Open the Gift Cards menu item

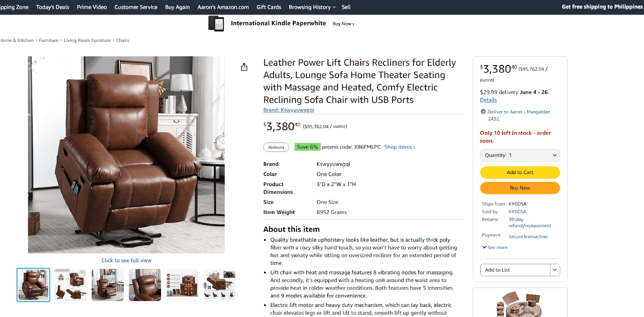pyautogui.click(x=269, y=7)
